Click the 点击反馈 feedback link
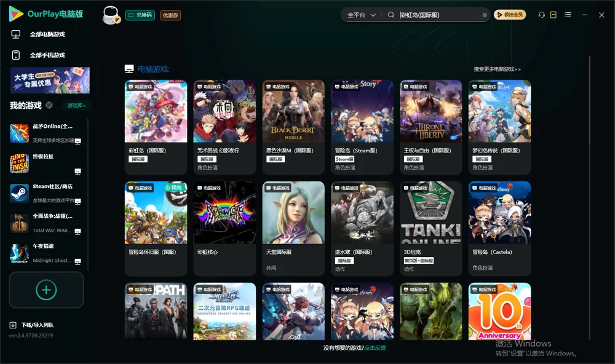The height and width of the screenshot is (364, 615). (x=375, y=348)
